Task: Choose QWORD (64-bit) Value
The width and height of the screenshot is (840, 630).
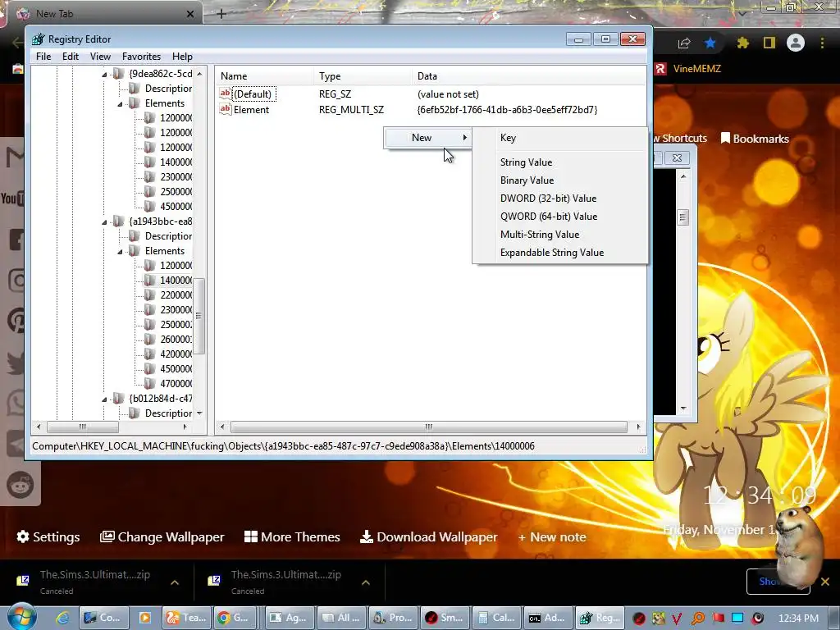Action: (559, 217)
